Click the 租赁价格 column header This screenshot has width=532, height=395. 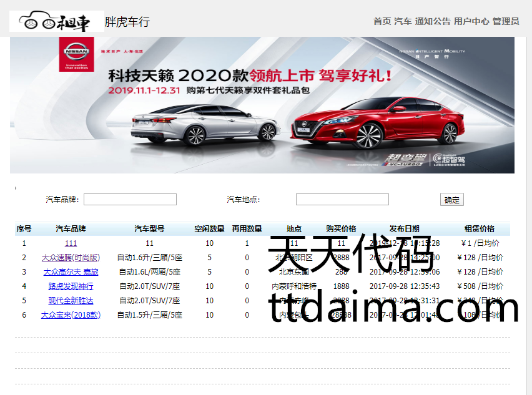[x=479, y=229]
